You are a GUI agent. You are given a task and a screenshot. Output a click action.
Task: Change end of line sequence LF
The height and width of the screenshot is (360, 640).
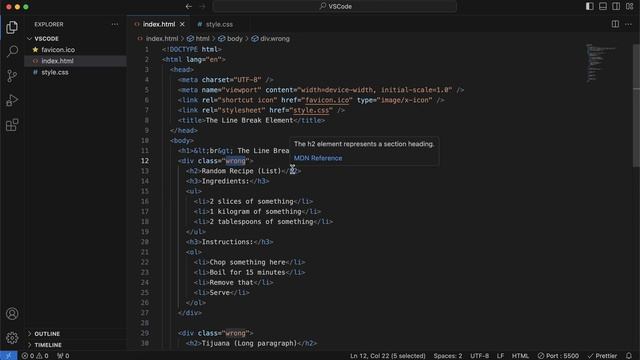click(x=500, y=356)
